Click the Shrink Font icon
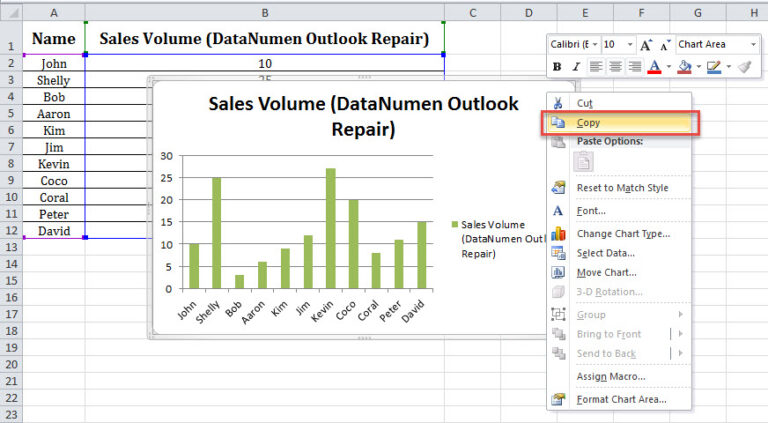Screen dimensions: 768x423 tap(663, 45)
